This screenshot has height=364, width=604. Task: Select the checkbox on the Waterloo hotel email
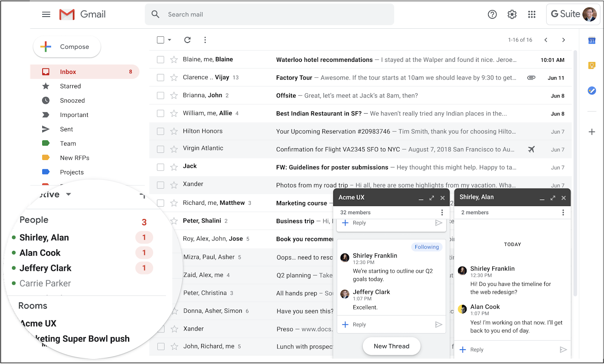(160, 59)
